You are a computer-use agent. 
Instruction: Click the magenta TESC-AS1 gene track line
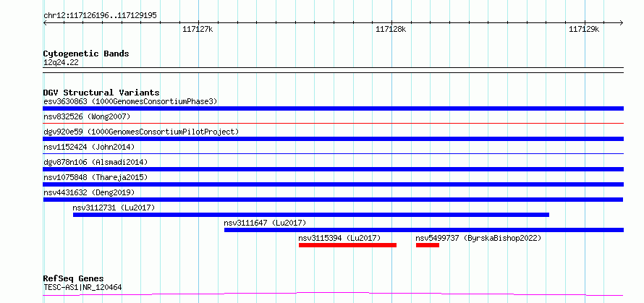pos(333,294)
